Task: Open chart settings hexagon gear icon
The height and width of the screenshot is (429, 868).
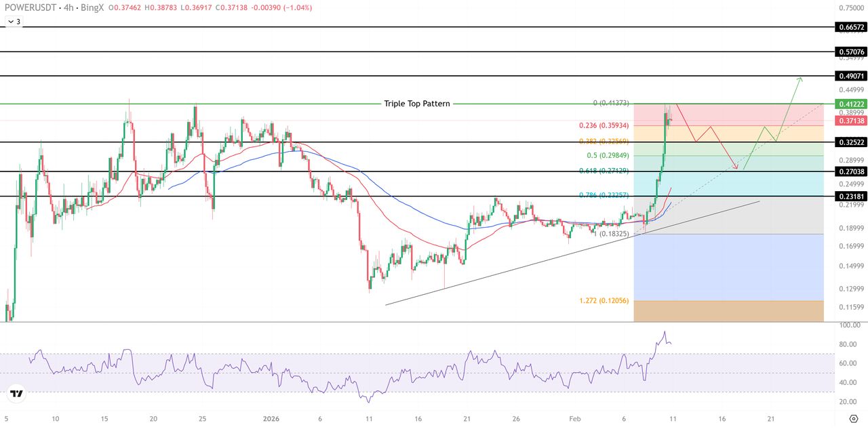Action: (x=853, y=419)
